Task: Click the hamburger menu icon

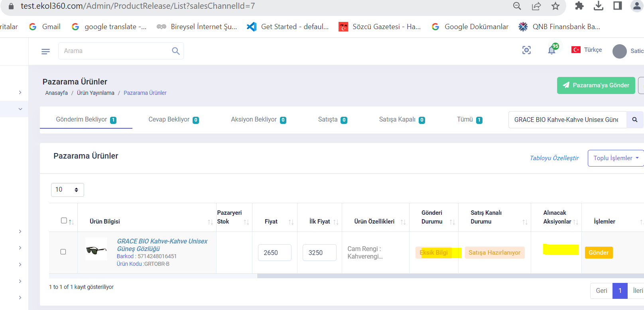Action: 45,51
